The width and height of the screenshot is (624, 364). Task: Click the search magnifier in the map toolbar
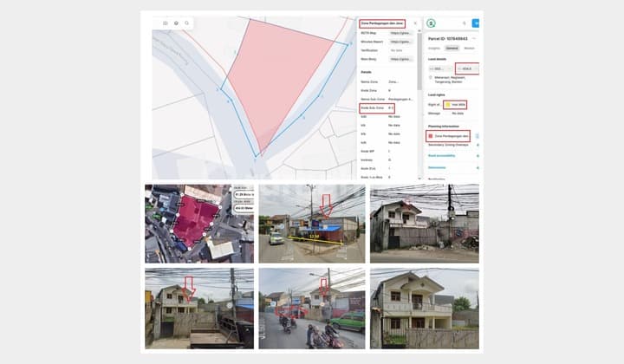click(x=186, y=23)
